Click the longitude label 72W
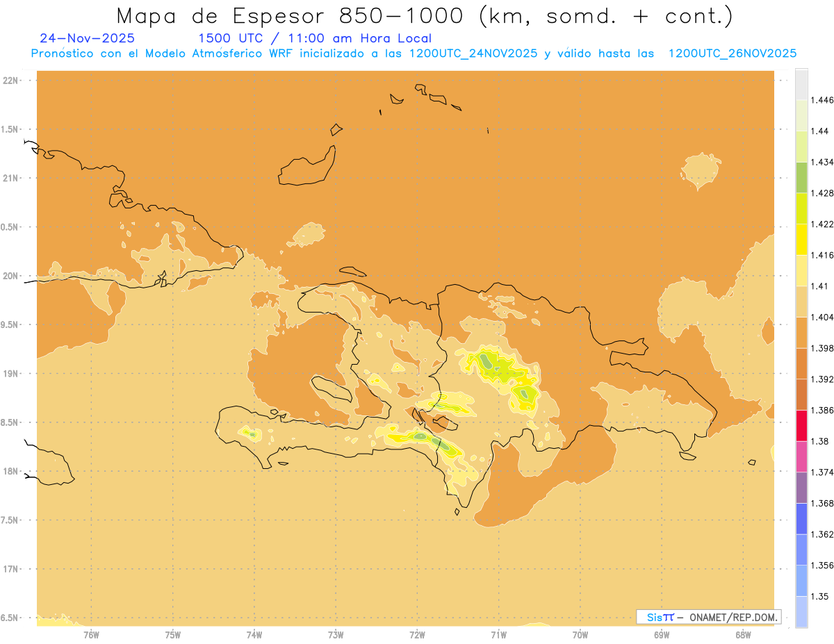The height and width of the screenshot is (644, 834). pos(417,634)
